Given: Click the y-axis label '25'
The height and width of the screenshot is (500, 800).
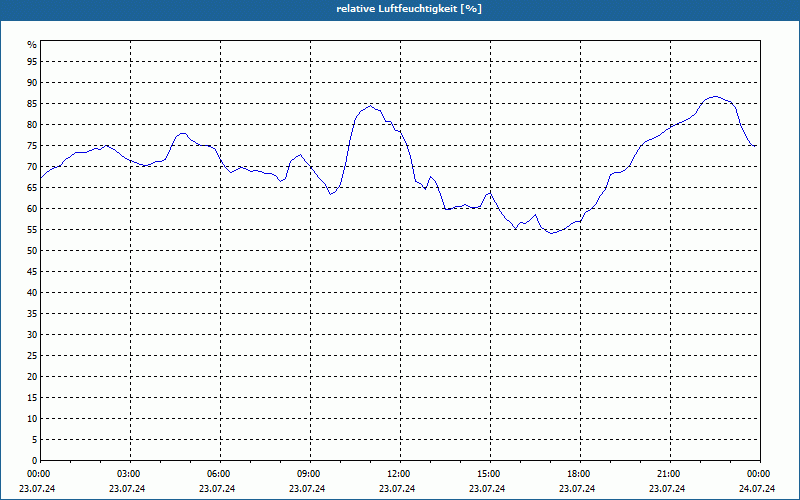Looking at the screenshot, I should (32, 356).
